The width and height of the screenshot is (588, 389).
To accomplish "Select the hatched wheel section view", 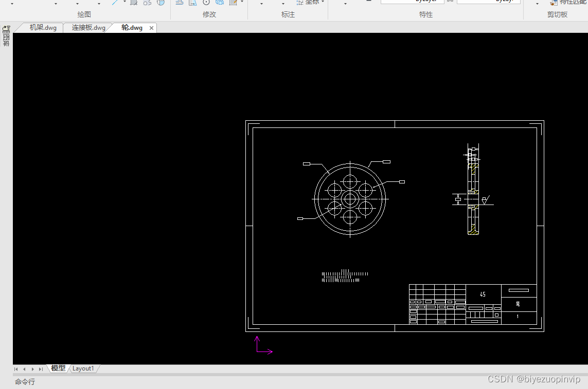I will (473, 199).
